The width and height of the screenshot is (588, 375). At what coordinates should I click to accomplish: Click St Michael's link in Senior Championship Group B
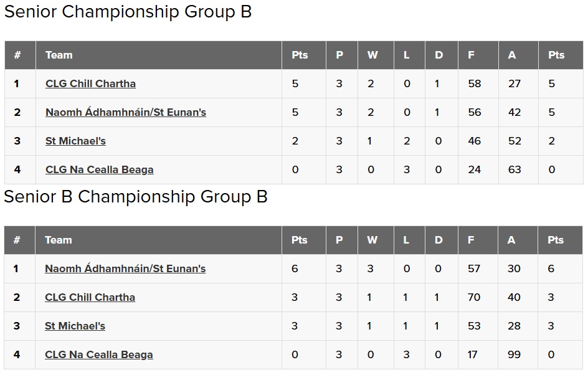click(x=75, y=141)
